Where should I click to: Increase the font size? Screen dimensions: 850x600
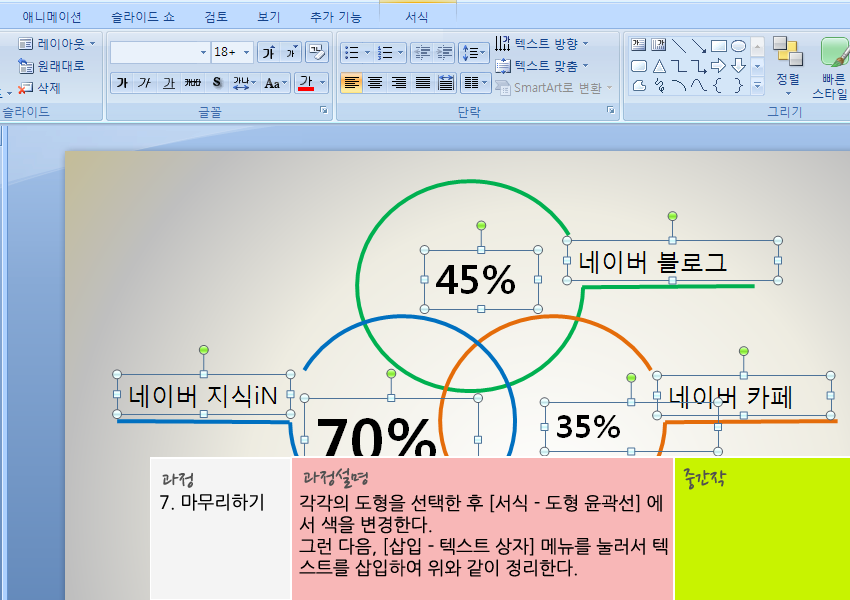tap(268, 52)
